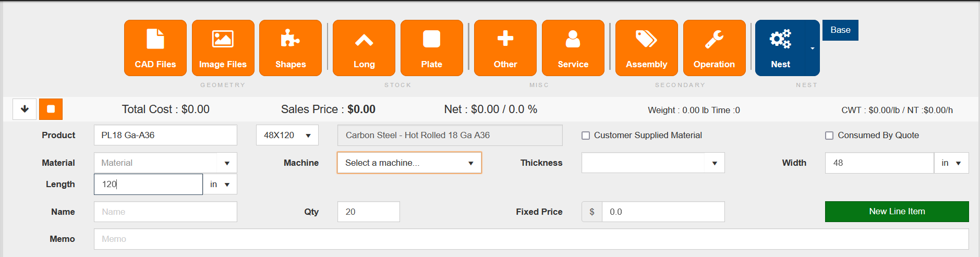Click into the Memo text field
The image size is (980, 257).
[530, 239]
